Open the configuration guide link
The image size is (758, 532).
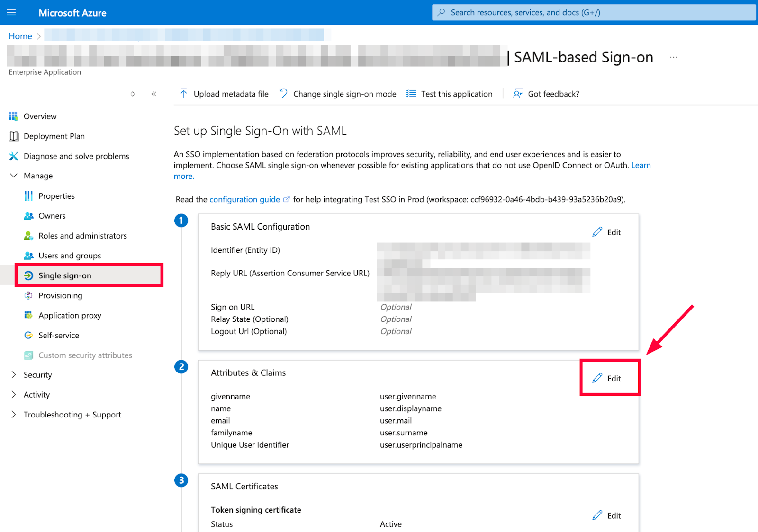pyautogui.click(x=244, y=199)
